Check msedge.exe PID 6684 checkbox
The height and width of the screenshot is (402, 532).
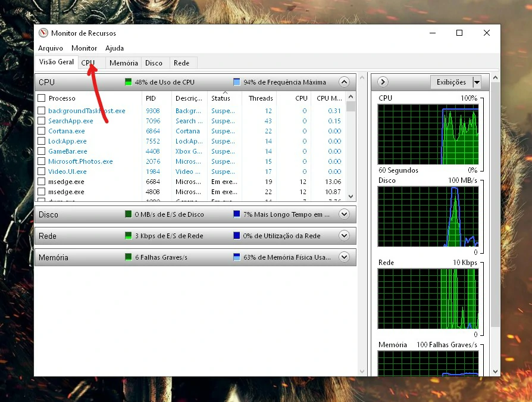(42, 182)
